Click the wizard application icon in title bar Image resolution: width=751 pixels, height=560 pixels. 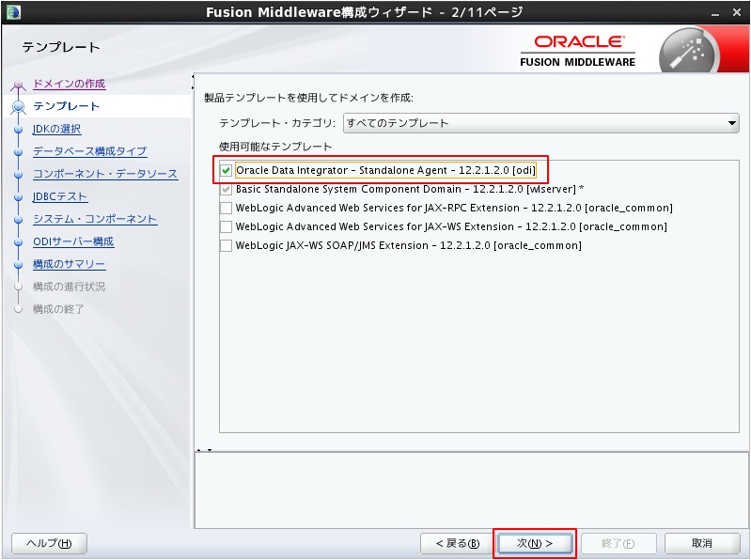pos(13,11)
